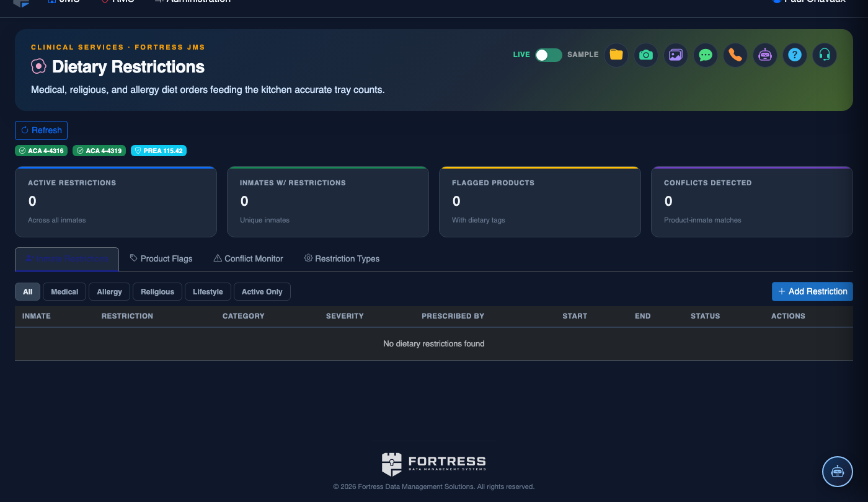This screenshot has width=868, height=502.
Task: Enable the Active Only filter
Action: (262, 292)
